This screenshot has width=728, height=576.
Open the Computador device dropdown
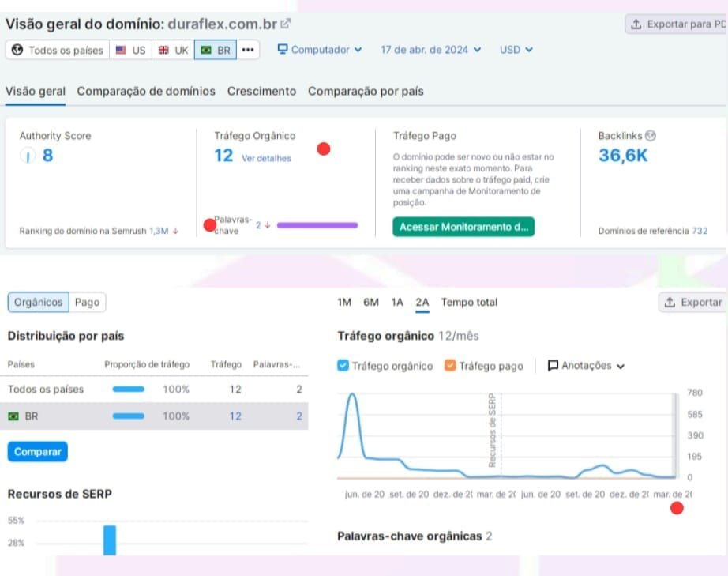[320, 50]
